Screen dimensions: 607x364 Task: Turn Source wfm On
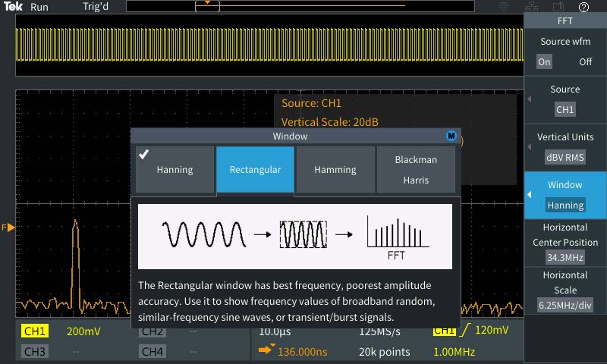[544, 62]
